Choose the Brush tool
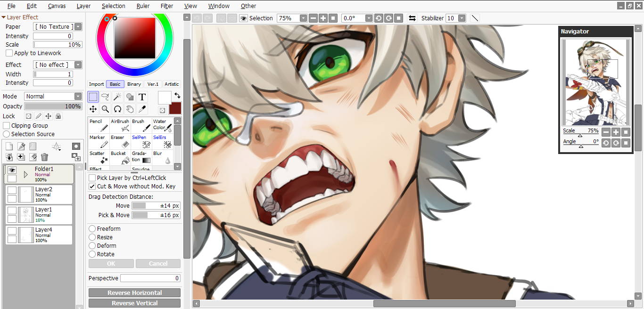Screen dimensions: 644x309 (141, 125)
